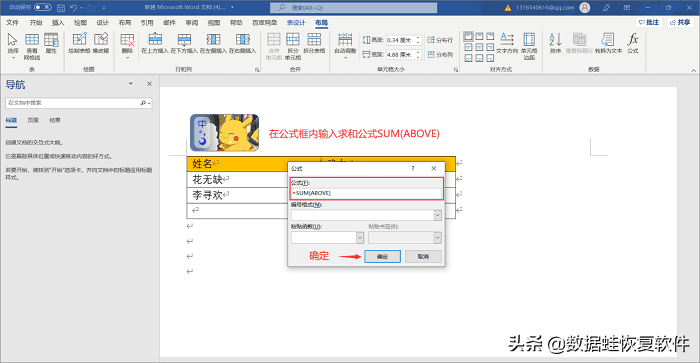The height and width of the screenshot is (363, 700).
Task: Click the magnifier icon in navigation search
Action: point(143,103)
